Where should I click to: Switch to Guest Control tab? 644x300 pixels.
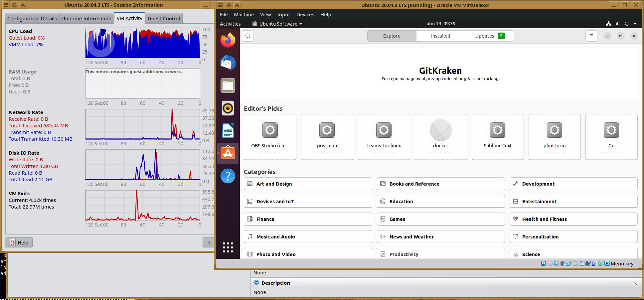pos(164,19)
